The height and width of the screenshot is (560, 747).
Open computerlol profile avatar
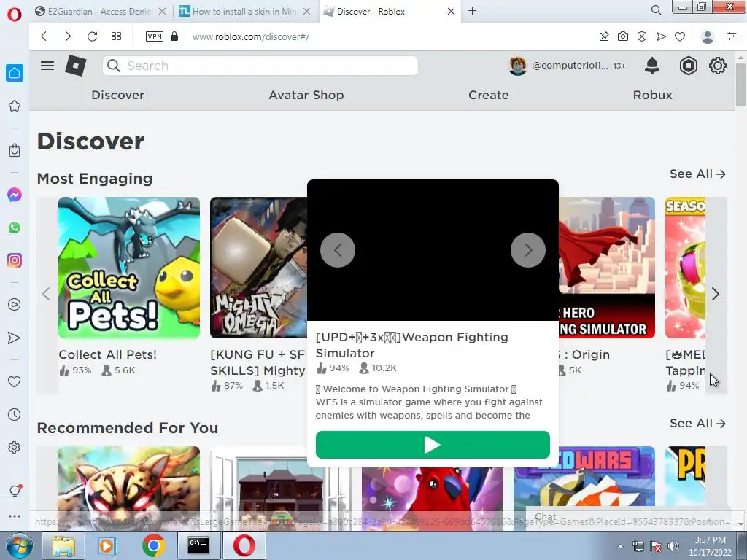point(518,66)
